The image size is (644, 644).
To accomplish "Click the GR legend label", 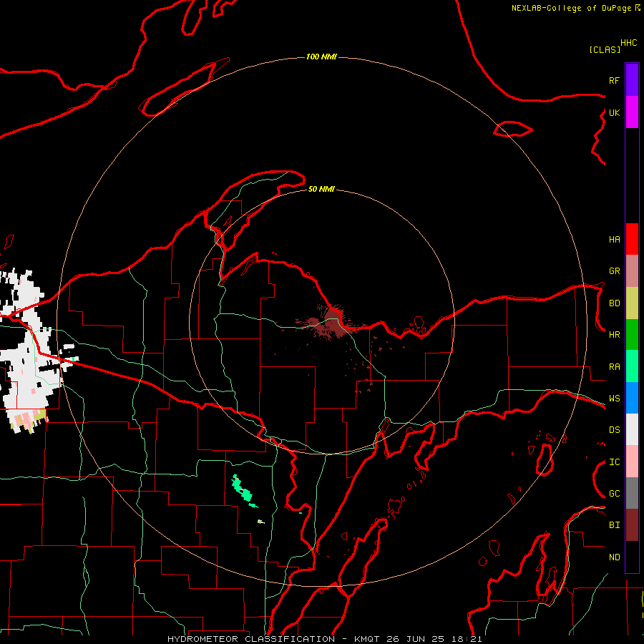I will [614, 271].
